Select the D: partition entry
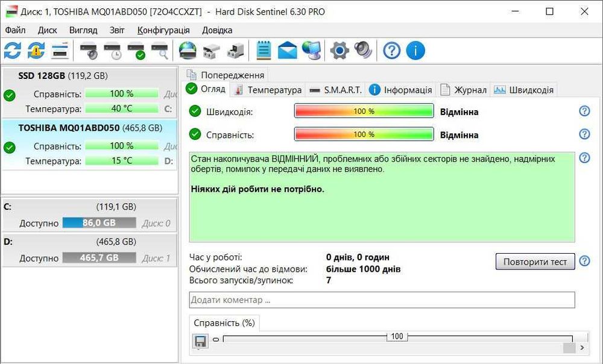 (90, 250)
